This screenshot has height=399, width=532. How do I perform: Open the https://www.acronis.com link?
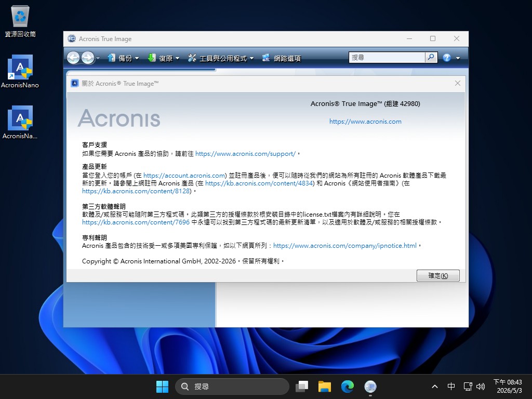[365, 122]
